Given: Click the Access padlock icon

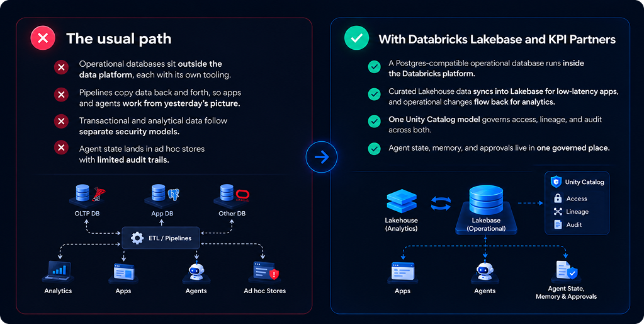Looking at the screenshot, I should (x=558, y=198).
